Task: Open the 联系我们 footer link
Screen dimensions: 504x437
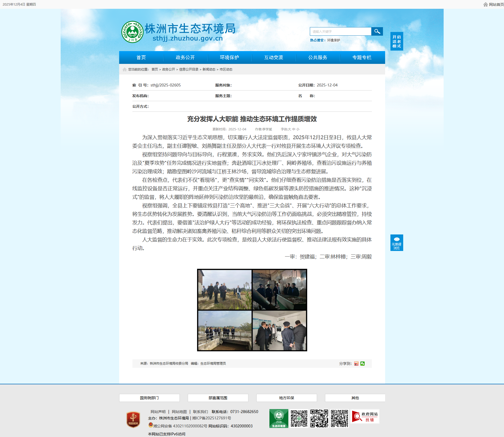Action: pyautogui.click(x=200, y=412)
